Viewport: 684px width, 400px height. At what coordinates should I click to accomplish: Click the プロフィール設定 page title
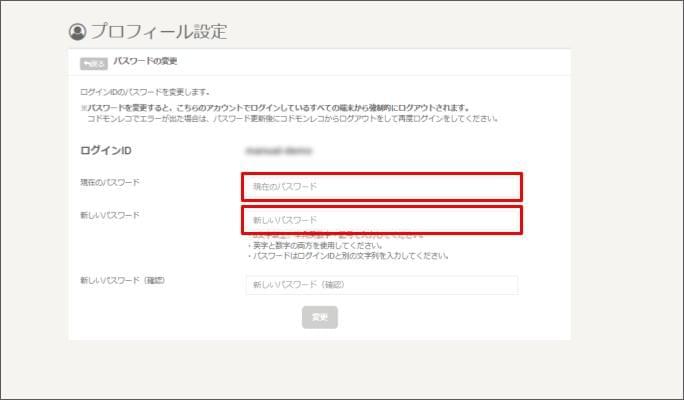click(159, 32)
